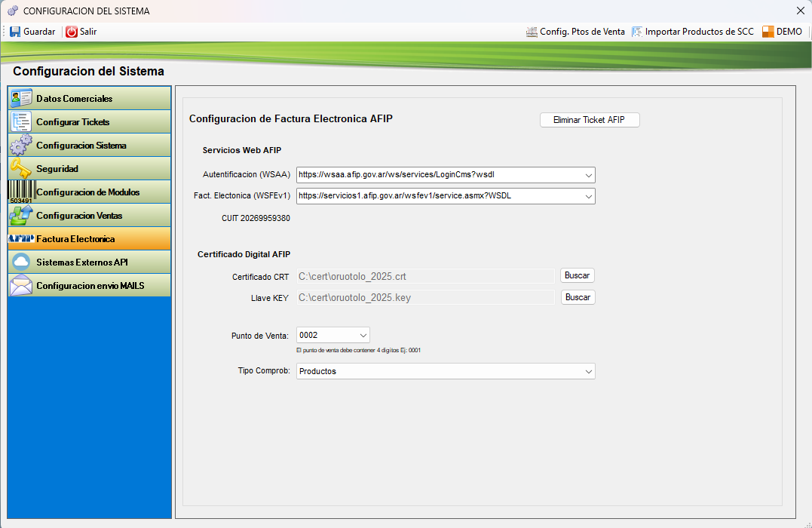This screenshot has width=812, height=528.
Task: Expand the Tipo Comprob dropdown
Action: tap(588, 371)
